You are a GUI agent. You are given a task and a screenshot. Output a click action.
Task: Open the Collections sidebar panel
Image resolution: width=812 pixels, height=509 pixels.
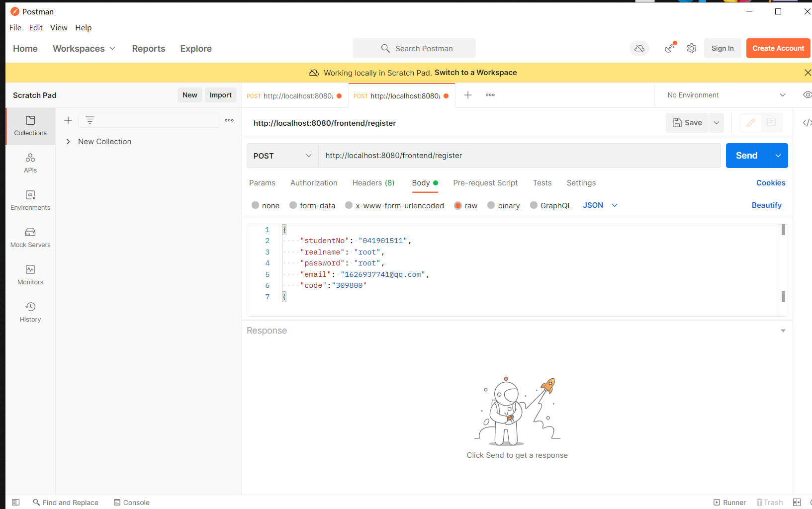[x=30, y=126]
